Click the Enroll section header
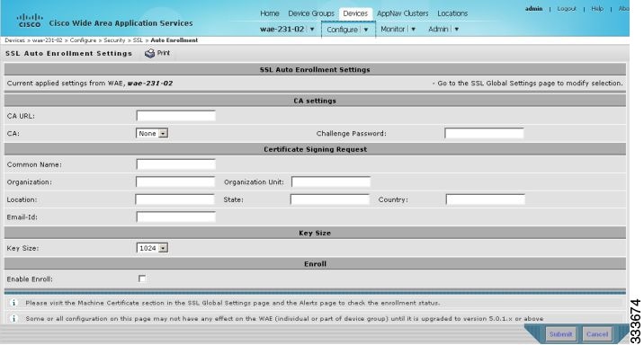Viewport: 644px width, 345px height. pos(315,264)
